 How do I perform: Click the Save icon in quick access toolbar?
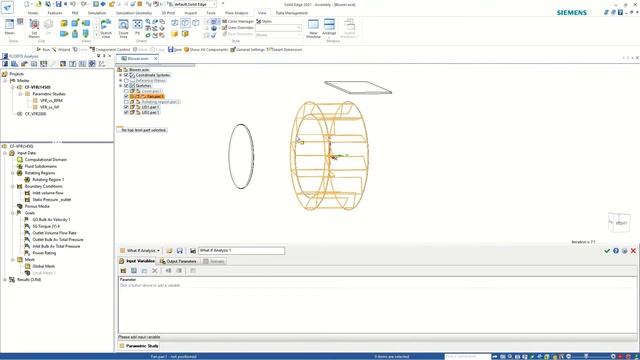[58, 4]
